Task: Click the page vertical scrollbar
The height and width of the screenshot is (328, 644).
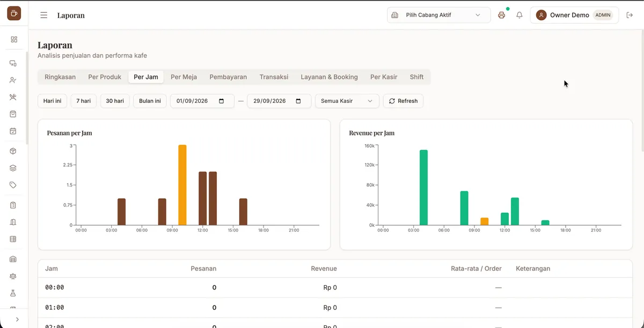Action: 642,91
